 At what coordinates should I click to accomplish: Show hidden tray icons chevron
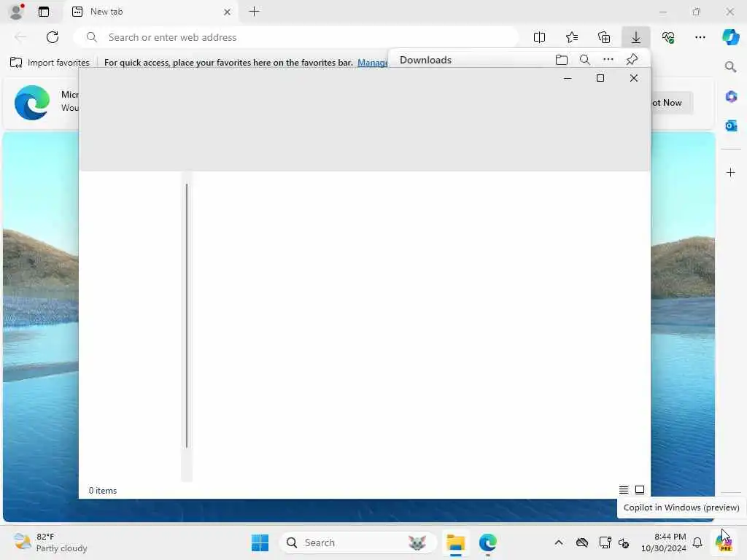pyautogui.click(x=559, y=542)
